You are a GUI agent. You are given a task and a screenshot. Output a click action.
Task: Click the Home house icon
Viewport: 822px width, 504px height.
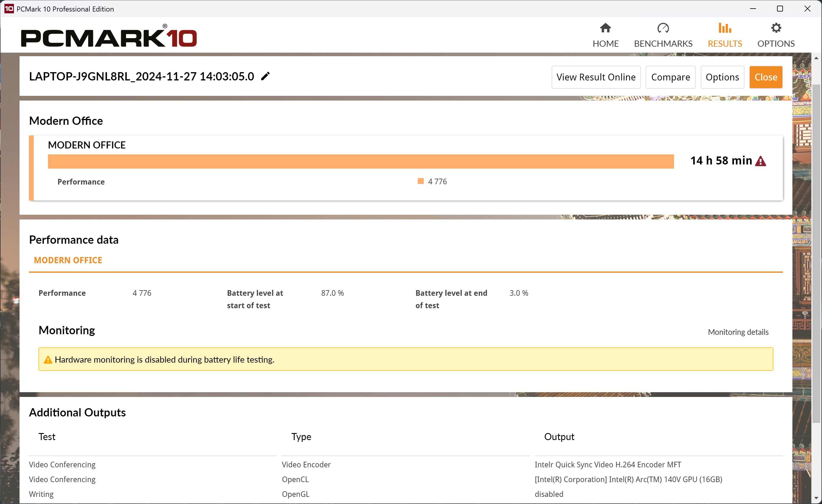[x=605, y=28]
